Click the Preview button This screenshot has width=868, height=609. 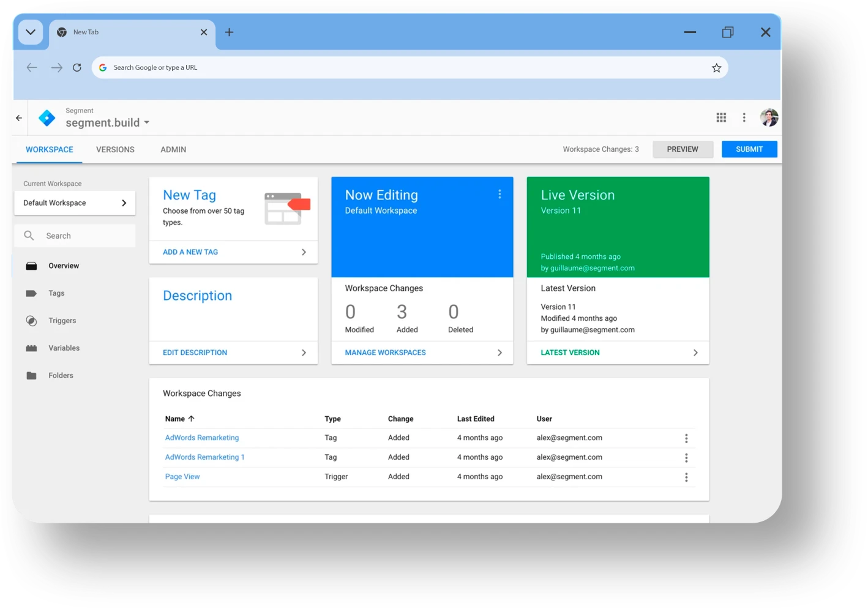[683, 149]
